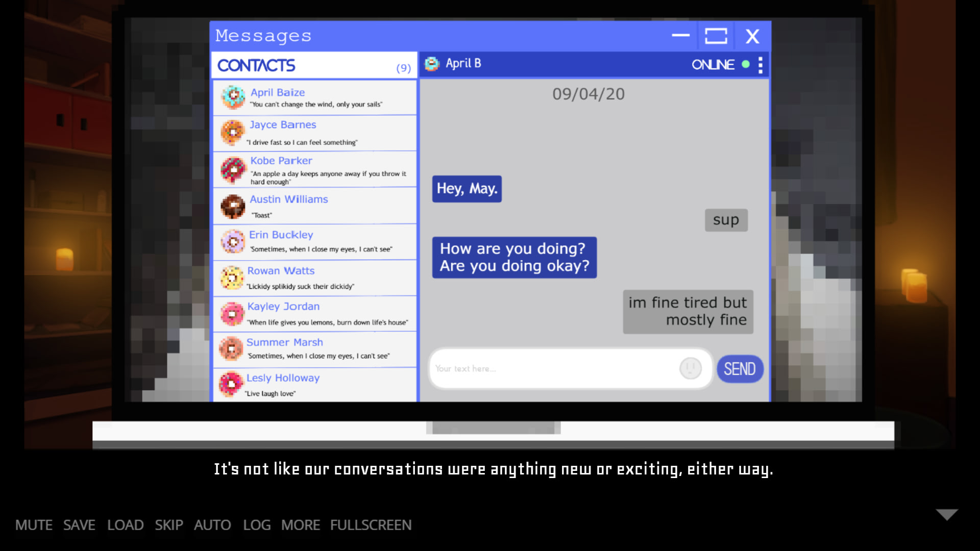This screenshot has height=551, width=980.
Task: Toggle AUTO advance mode
Action: [x=212, y=525]
